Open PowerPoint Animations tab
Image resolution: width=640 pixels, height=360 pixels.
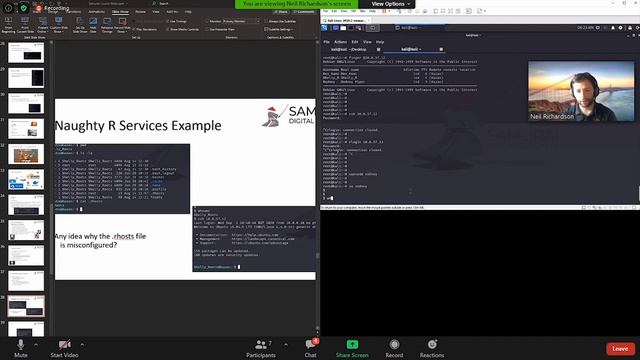[x=96, y=12]
